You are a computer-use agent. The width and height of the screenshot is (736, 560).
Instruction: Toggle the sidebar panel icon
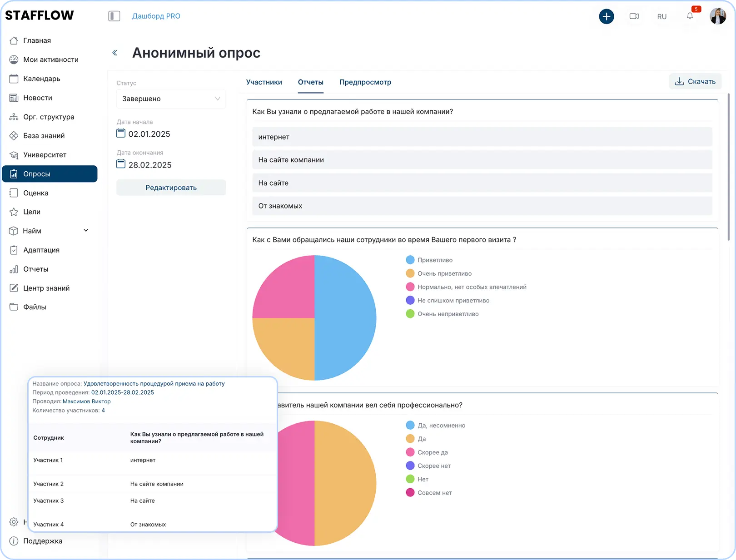click(x=114, y=16)
